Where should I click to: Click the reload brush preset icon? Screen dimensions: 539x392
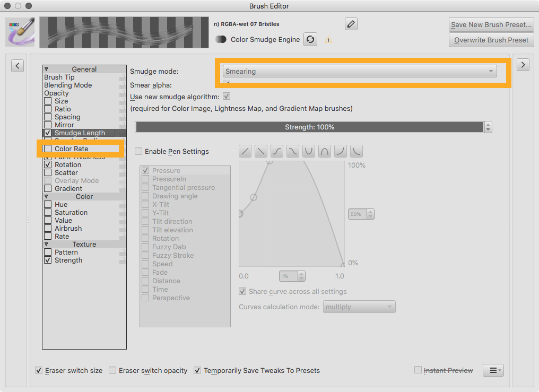point(310,39)
